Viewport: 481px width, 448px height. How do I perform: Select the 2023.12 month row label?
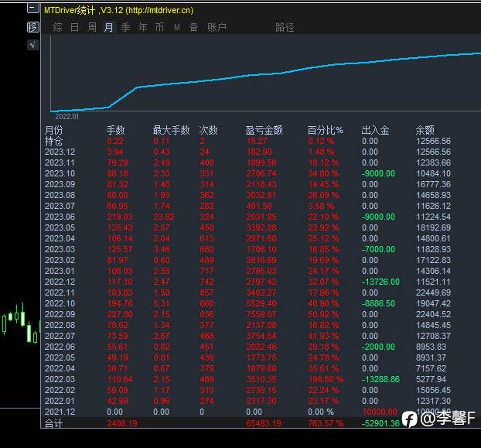click(60, 152)
